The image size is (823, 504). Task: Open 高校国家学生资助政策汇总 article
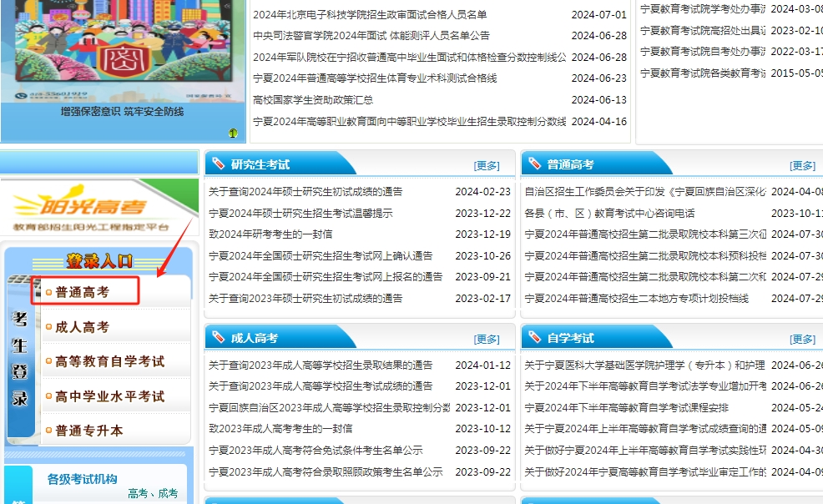312,100
